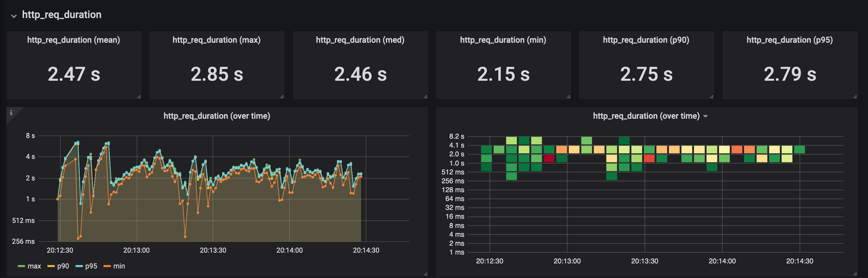Screen dimensions: 868x278
Task: Click resize handle of the (max) stat panel
Action: tap(282, 97)
